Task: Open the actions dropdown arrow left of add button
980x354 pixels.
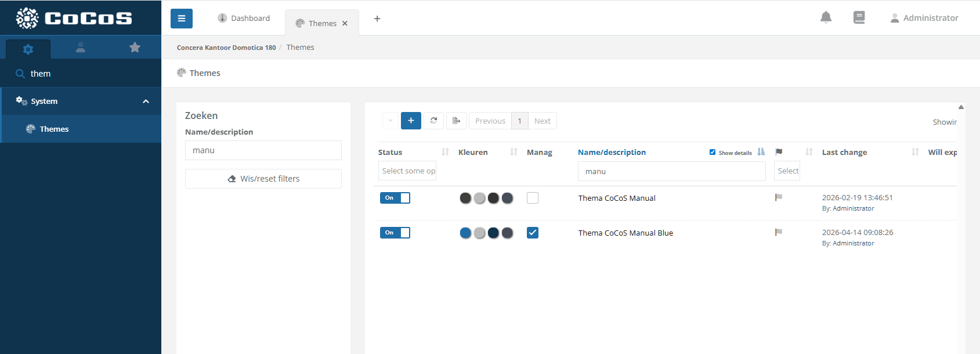Action: click(x=390, y=121)
